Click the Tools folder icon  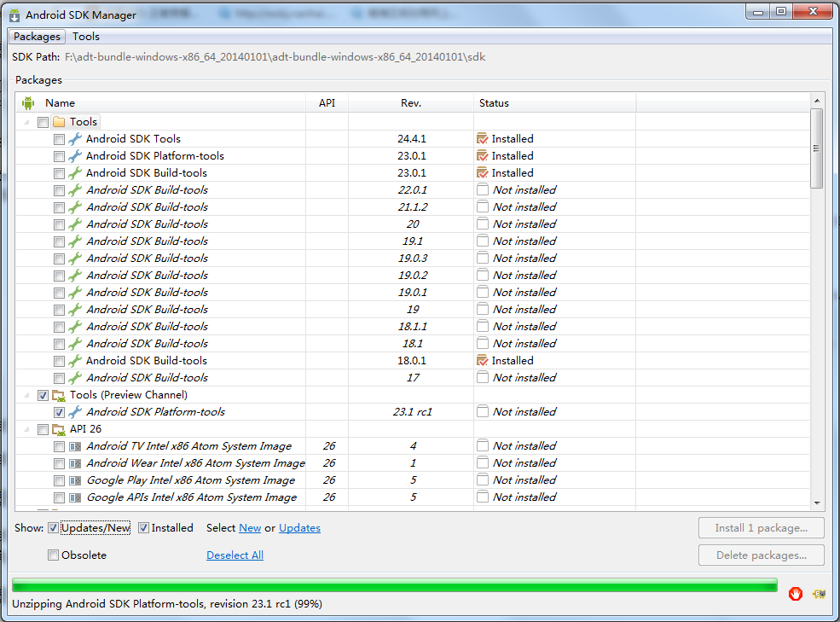59,122
